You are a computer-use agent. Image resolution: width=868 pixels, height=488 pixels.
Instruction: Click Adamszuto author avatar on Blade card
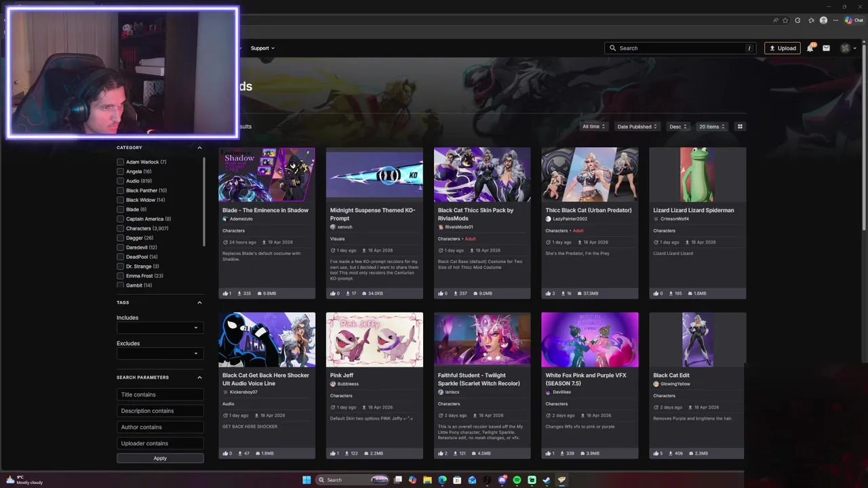pos(225,219)
